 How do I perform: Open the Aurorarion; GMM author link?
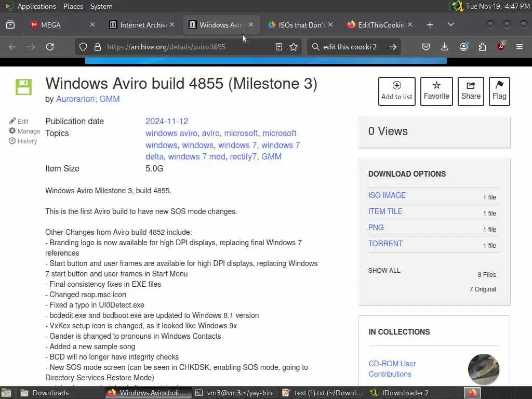[88, 99]
